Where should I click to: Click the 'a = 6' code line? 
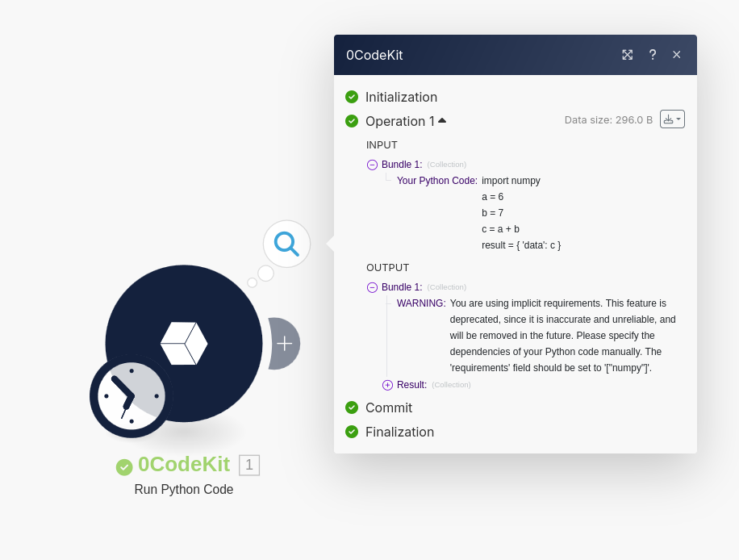[x=492, y=197]
